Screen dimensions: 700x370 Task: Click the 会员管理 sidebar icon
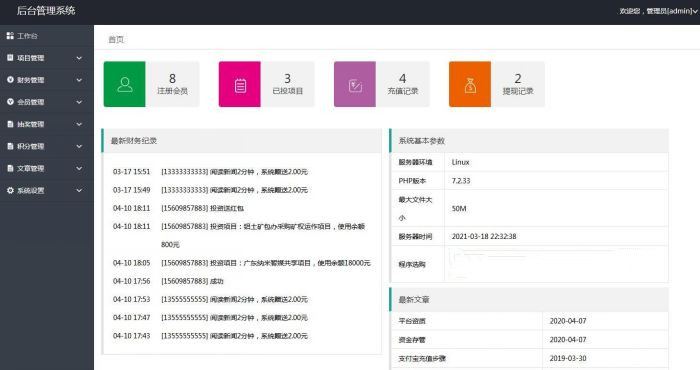pos(10,102)
